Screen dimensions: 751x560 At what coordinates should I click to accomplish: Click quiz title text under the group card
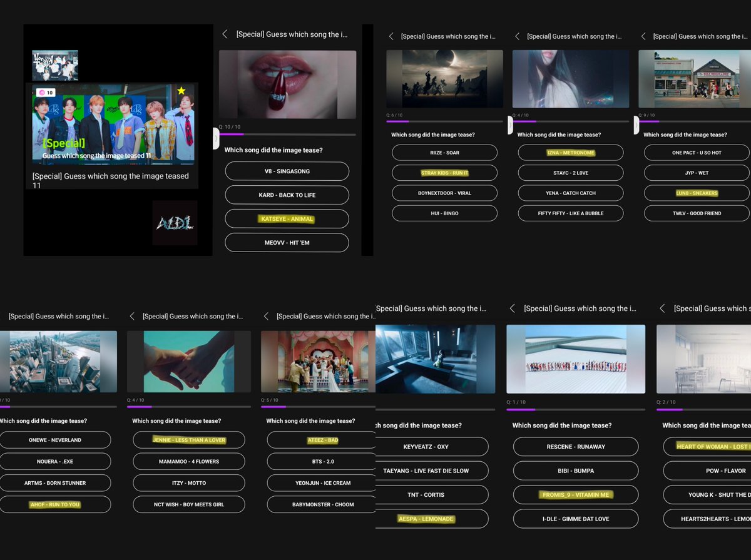pyautogui.click(x=111, y=181)
